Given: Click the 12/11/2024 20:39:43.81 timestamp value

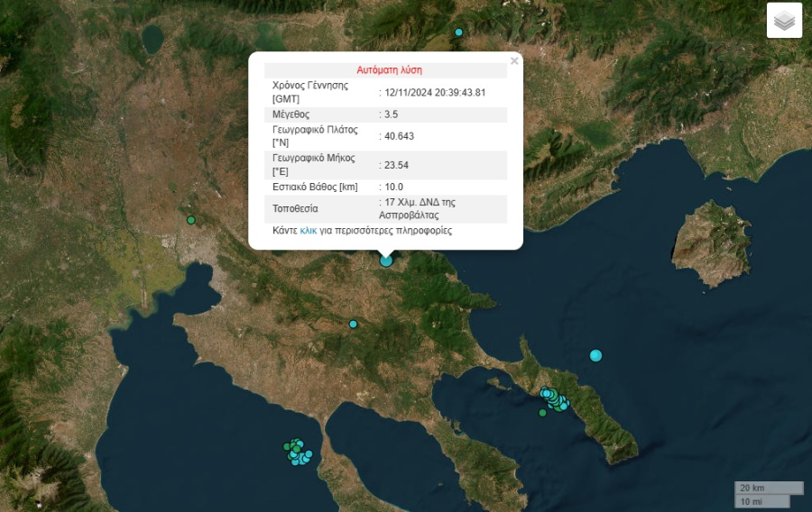Looking at the screenshot, I should click(435, 92).
